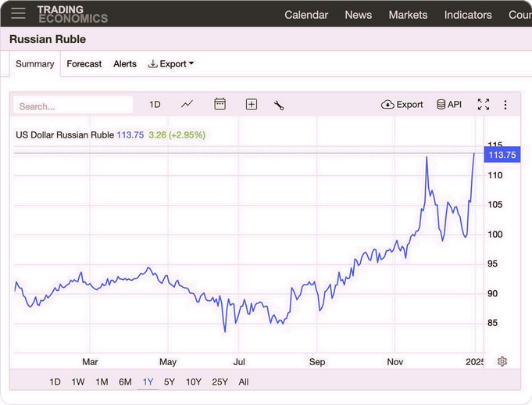Open the three-dot more options menu
The image size is (532, 405).
point(505,105)
